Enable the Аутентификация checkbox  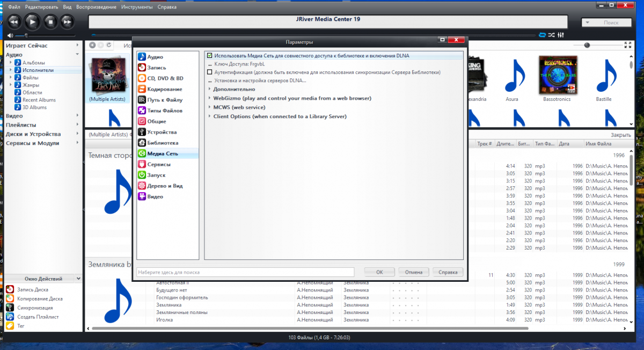[210, 72]
